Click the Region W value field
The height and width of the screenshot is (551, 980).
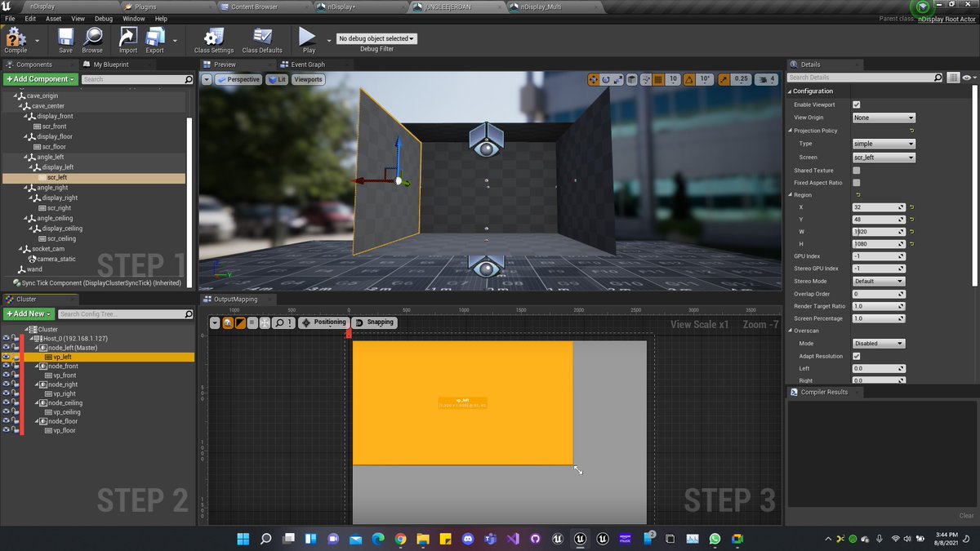coord(879,232)
